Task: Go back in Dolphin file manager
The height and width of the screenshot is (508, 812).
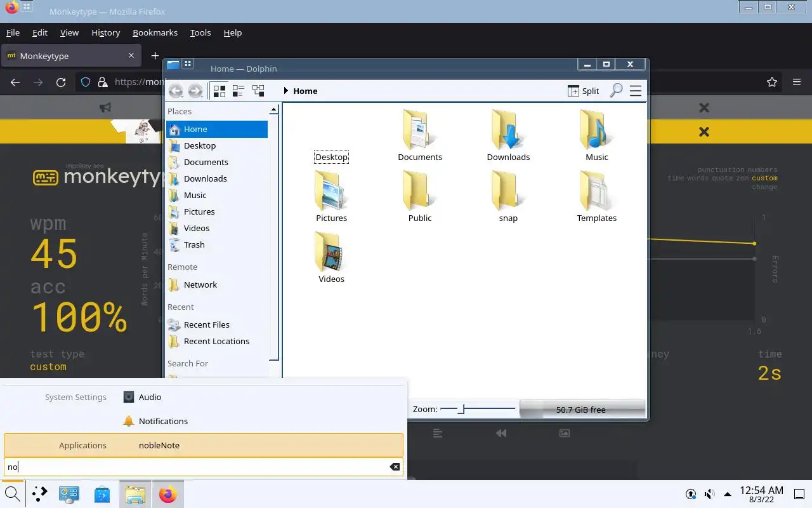Action: click(x=176, y=91)
